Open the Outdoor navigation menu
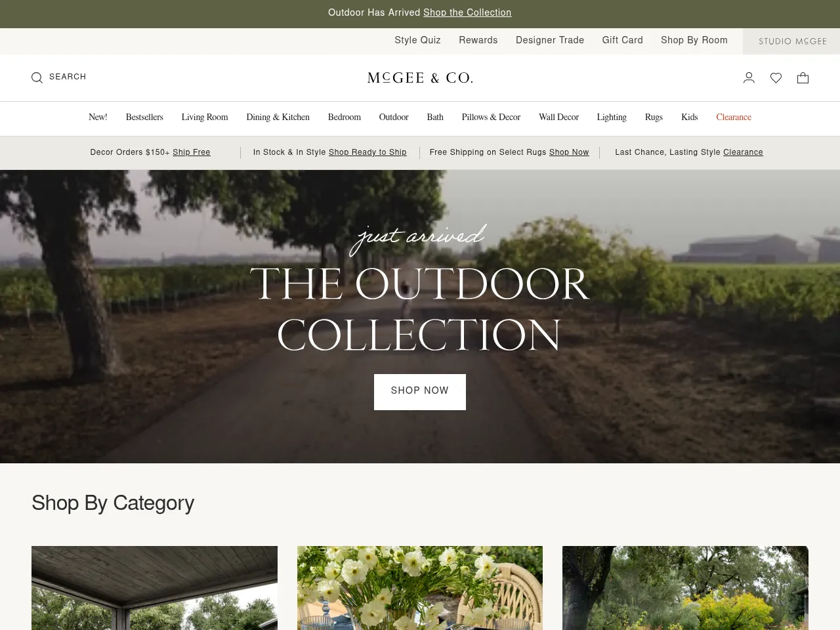This screenshot has width=840, height=630. coord(394,117)
